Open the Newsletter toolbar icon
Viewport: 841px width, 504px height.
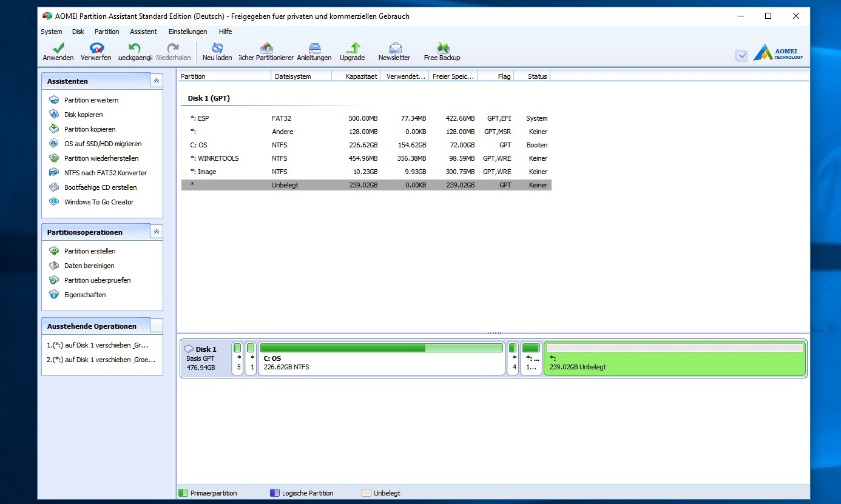(394, 52)
